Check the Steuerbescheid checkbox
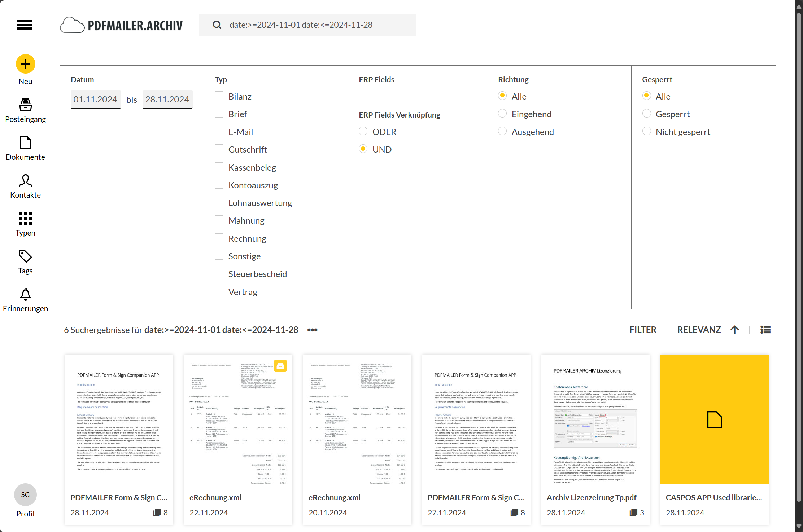 click(219, 273)
